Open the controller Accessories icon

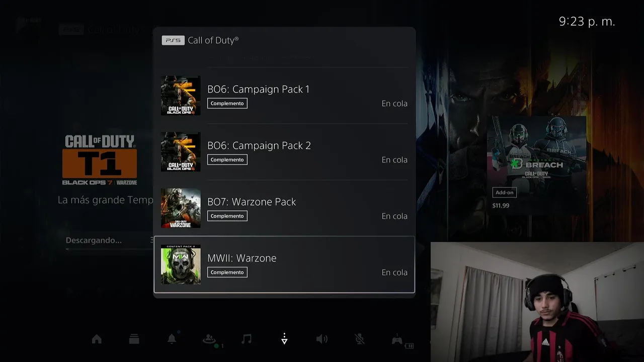click(397, 339)
